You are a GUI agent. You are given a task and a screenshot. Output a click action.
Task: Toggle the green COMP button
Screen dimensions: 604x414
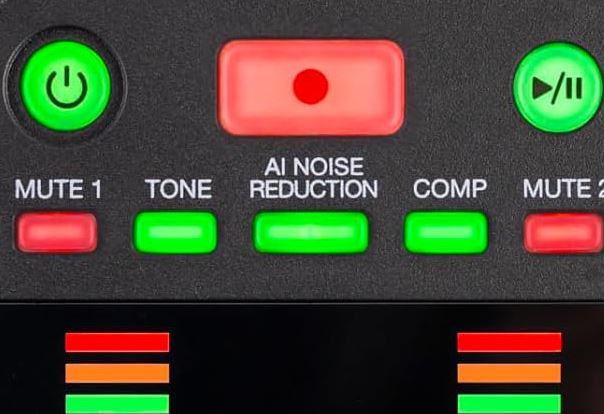click(x=446, y=233)
